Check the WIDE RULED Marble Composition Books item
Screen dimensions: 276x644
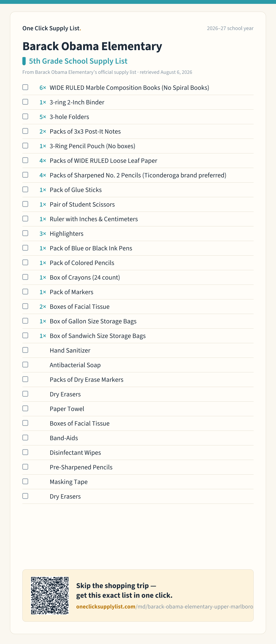click(x=25, y=87)
